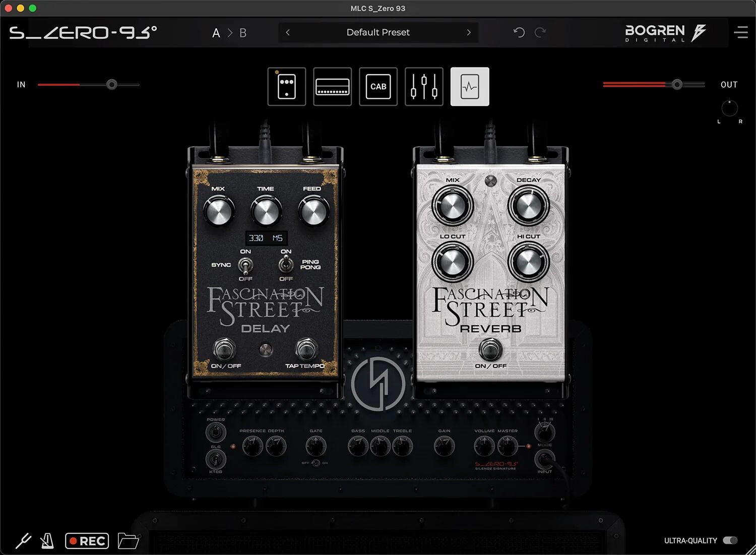Click the undo arrow icon
Image resolution: width=756 pixels, height=555 pixels.
(x=519, y=32)
